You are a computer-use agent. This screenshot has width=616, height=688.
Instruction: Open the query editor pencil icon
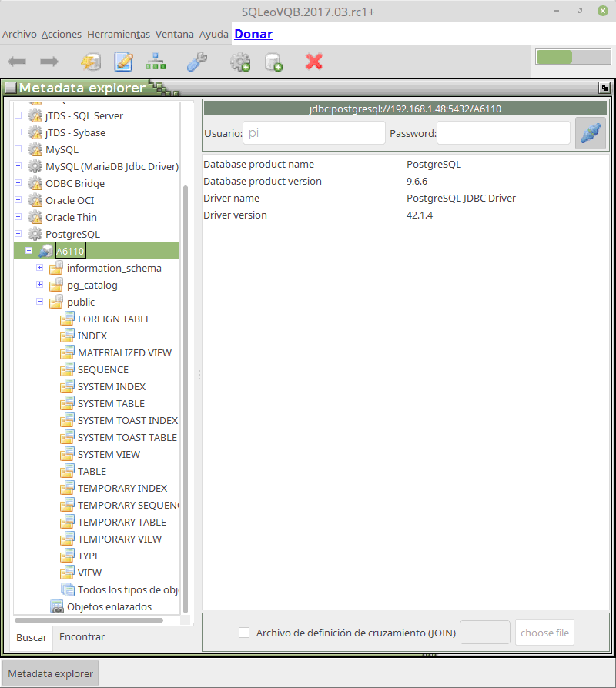coord(124,62)
